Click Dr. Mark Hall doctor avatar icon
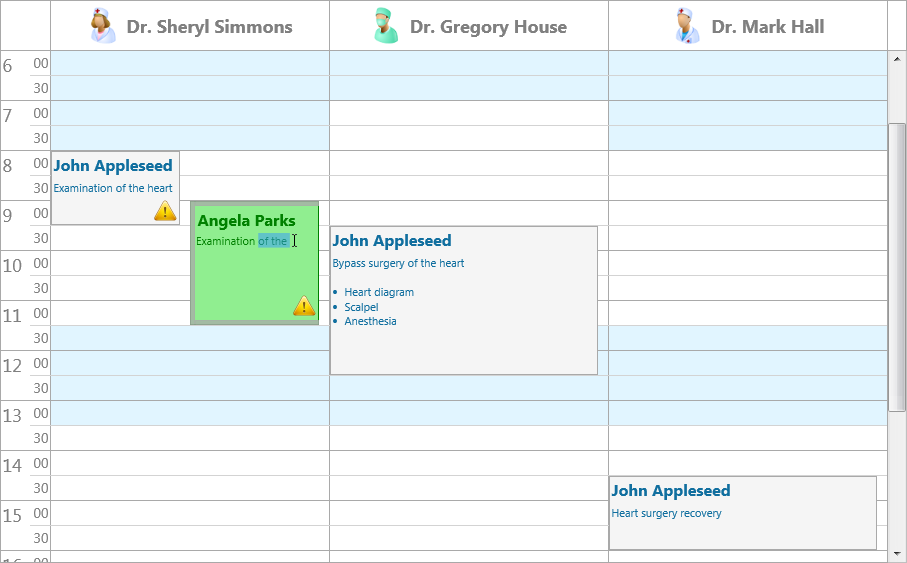Screen dimensions: 907x563 coord(687,25)
